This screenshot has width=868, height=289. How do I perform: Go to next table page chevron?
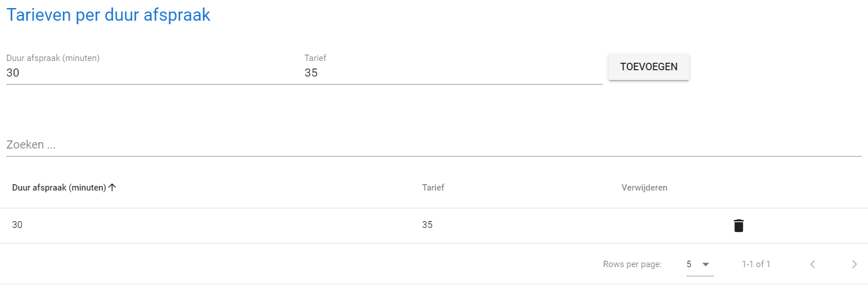click(854, 264)
